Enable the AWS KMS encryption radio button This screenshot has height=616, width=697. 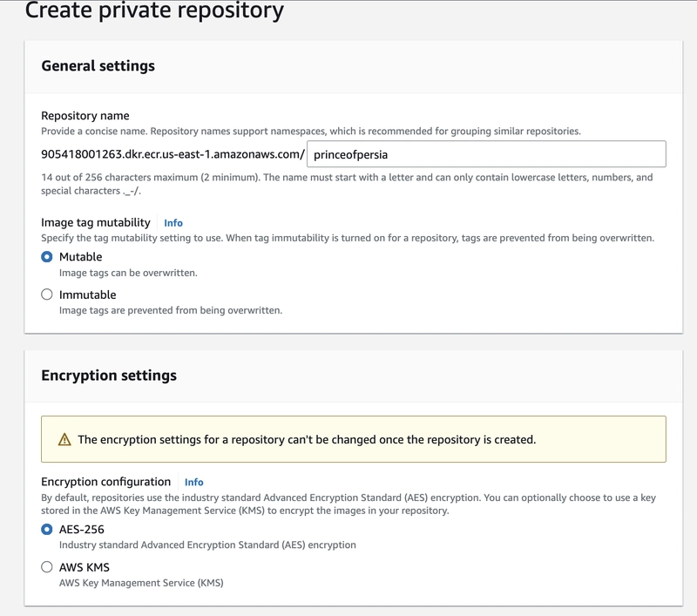[x=47, y=567]
